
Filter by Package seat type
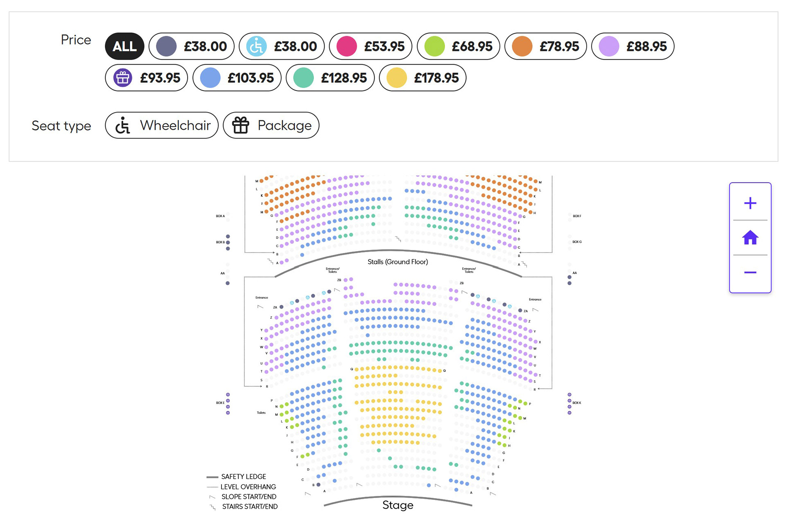tap(271, 126)
